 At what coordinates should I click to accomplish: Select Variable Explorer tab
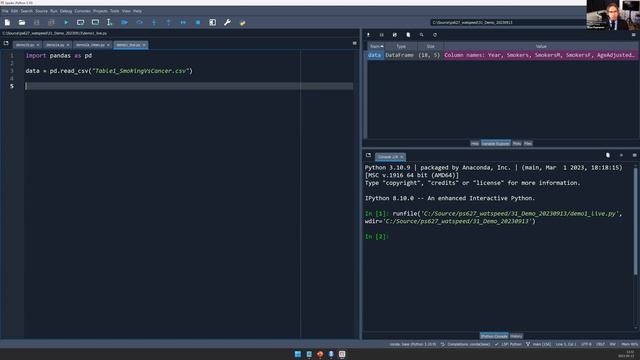(496, 144)
